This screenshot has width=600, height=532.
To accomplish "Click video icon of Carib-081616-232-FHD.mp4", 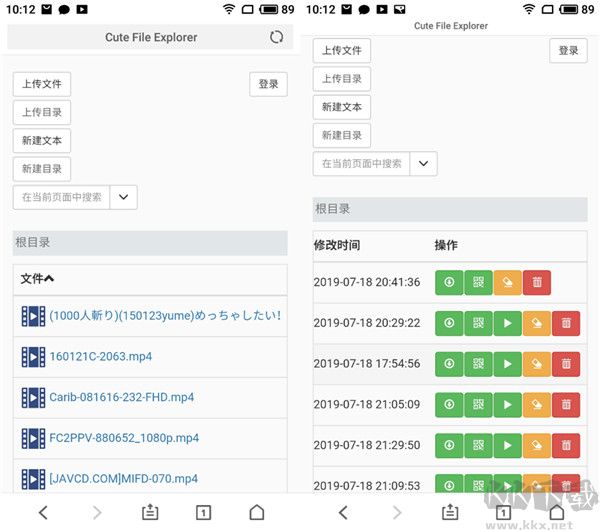I will click(33, 398).
